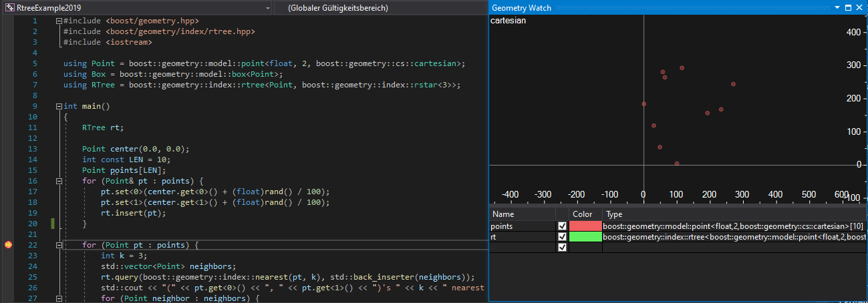Maximize the Geometry Watch panel
Image resolution: width=868 pixels, height=303 pixels.
pyautogui.click(x=849, y=7)
